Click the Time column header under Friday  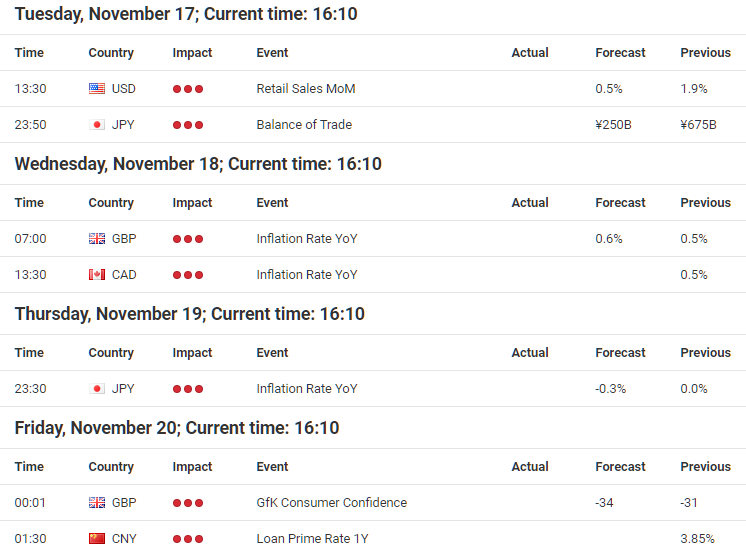click(x=29, y=467)
